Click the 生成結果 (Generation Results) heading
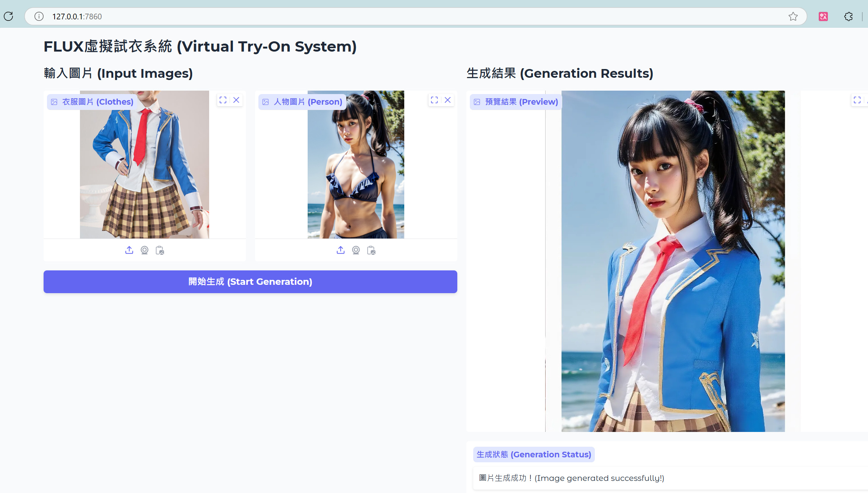Viewport: 868px width, 493px height. (560, 73)
